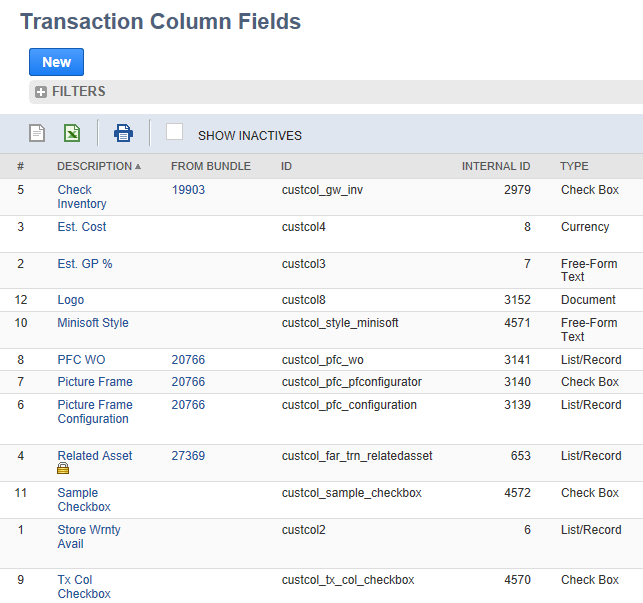
Task: Sort by Type column header
Action: coord(574,166)
